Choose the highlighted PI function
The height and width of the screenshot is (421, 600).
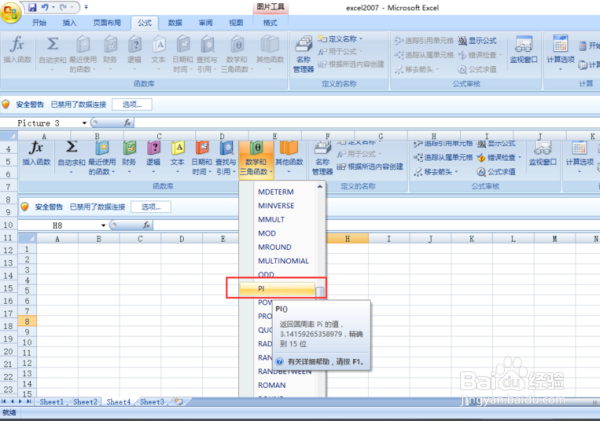[x=277, y=289]
